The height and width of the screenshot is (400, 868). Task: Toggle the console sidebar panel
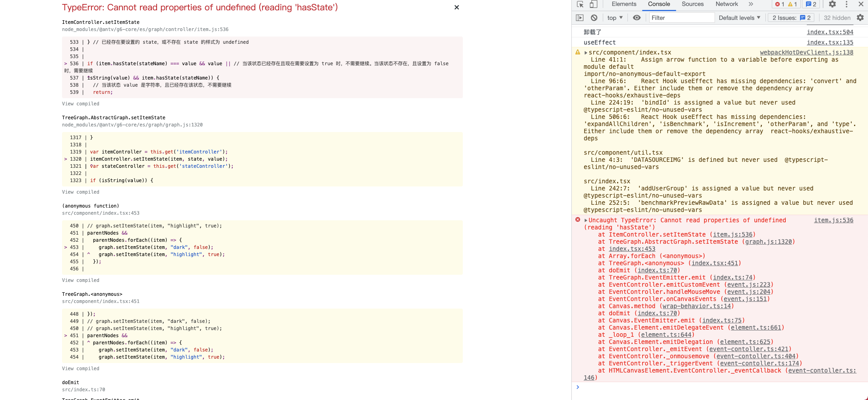(x=580, y=17)
